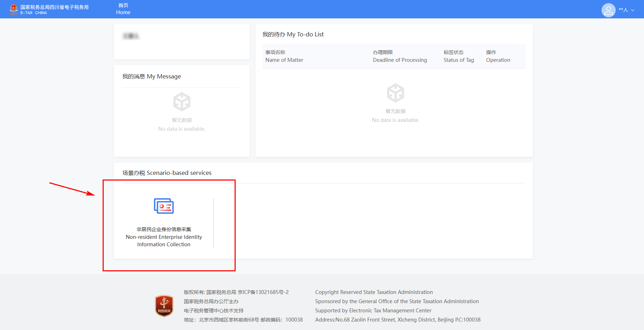644x330 pixels.
Task: Click the Deadline of Processing column header
Action: [400, 57]
